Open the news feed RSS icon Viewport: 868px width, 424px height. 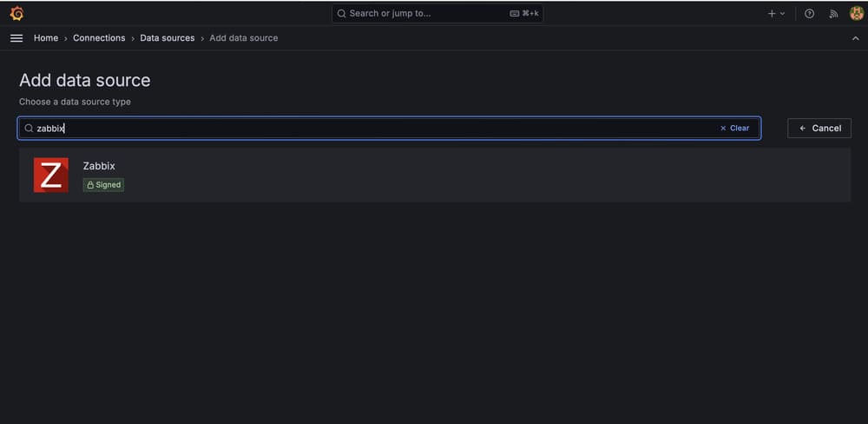833,14
